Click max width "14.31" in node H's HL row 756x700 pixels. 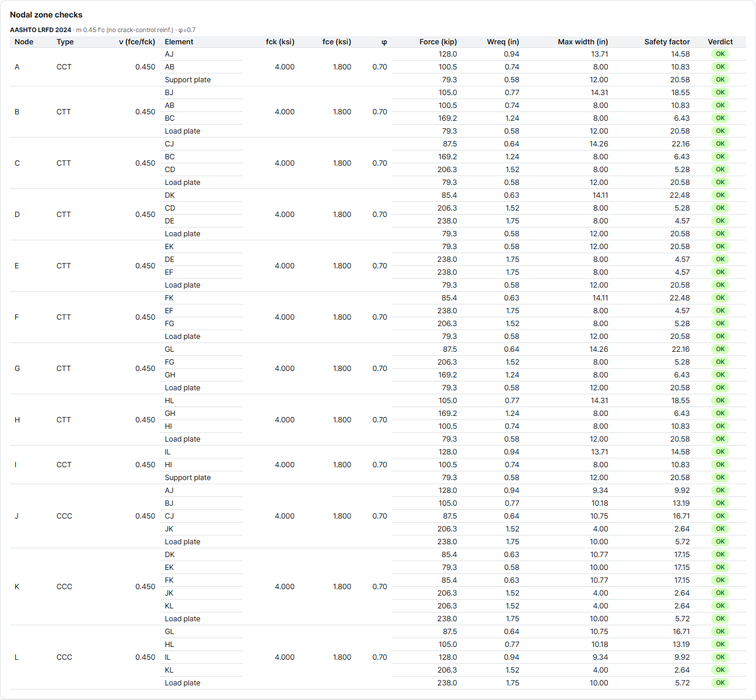[x=599, y=401]
